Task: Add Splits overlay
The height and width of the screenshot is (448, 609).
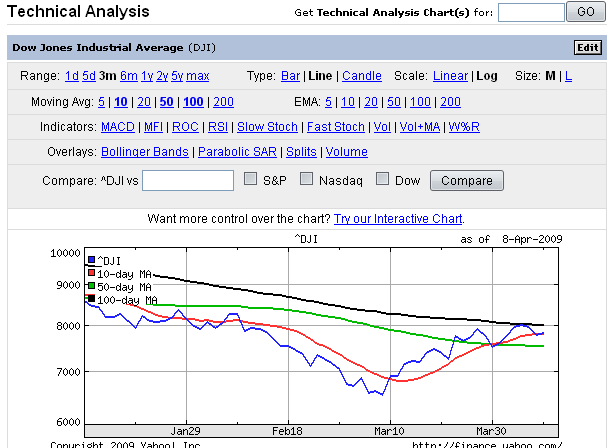Action: (301, 152)
